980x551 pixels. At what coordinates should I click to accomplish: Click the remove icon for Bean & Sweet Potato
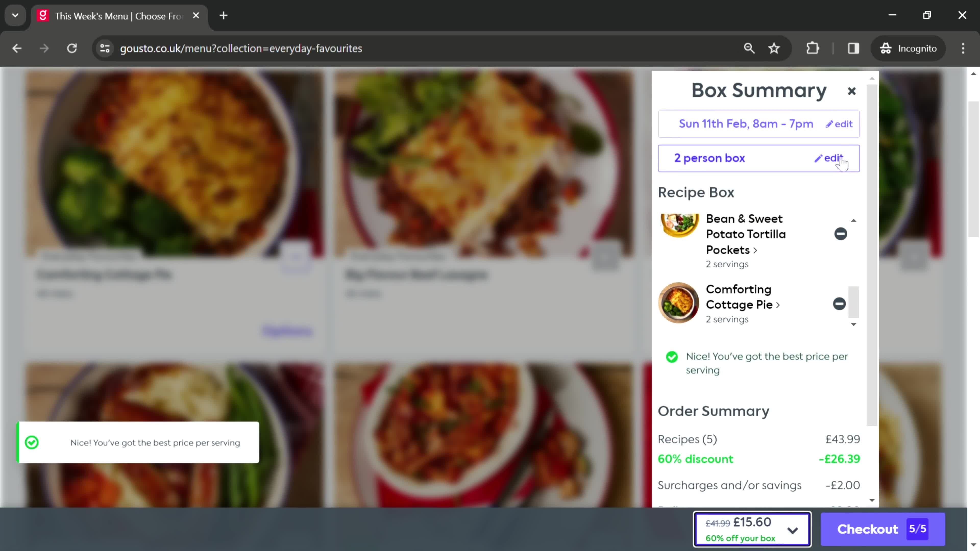(841, 233)
